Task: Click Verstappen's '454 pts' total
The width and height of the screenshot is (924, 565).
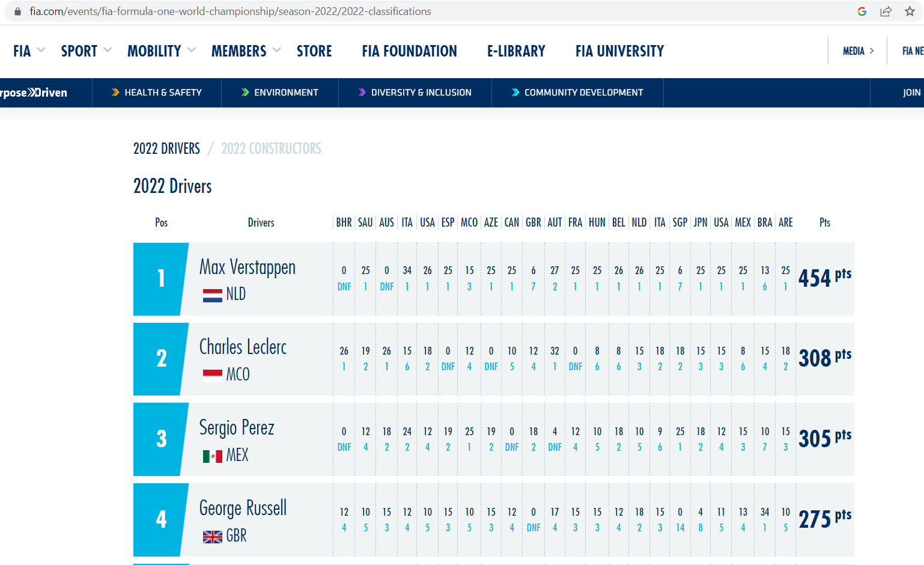Action: tap(825, 278)
